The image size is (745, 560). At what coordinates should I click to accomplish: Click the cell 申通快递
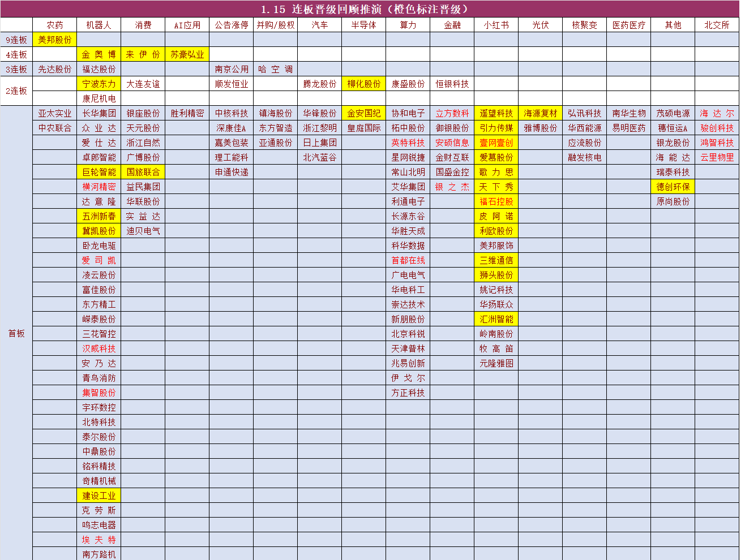pyautogui.click(x=232, y=172)
